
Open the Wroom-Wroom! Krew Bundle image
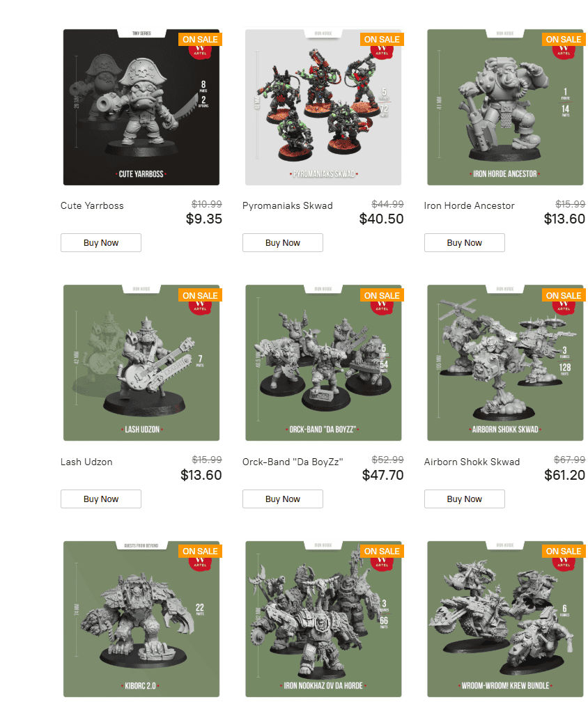coord(505,618)
